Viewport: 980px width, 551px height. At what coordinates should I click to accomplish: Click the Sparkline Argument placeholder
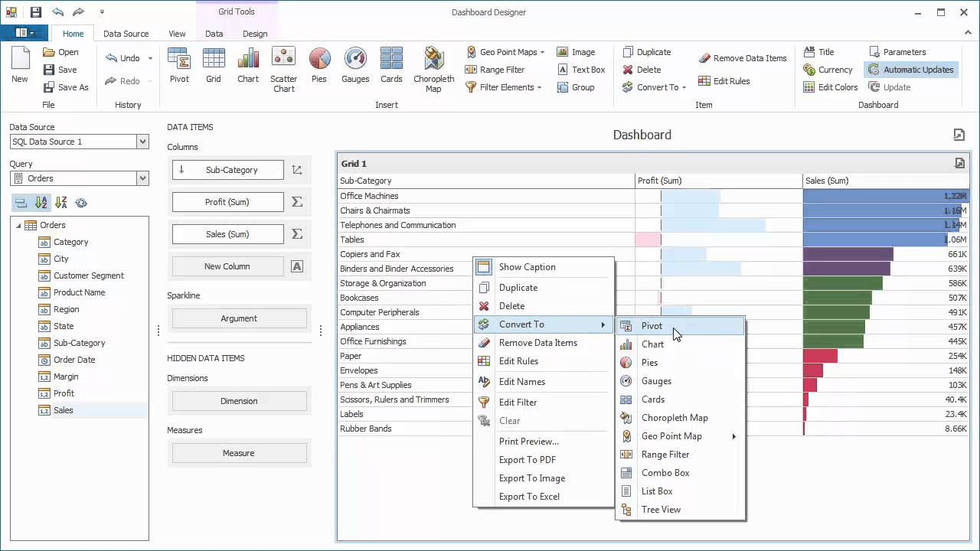point(239,318)
